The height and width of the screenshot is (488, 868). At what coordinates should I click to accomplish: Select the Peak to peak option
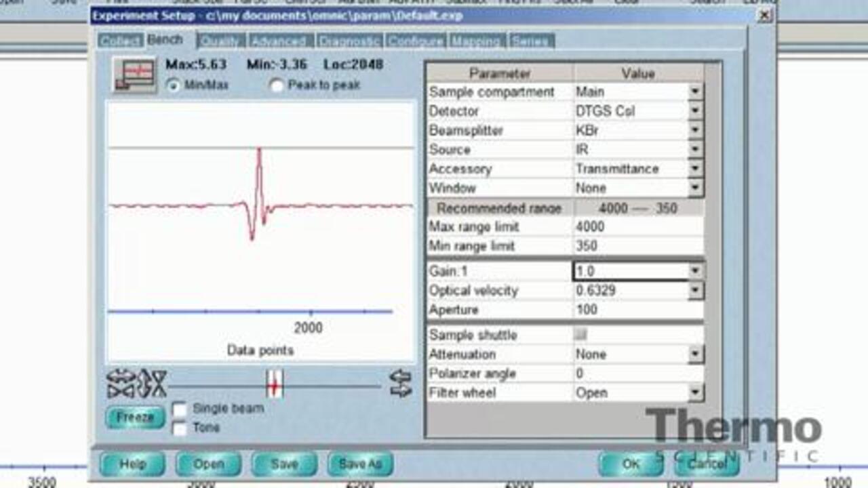tap(277, 85)
